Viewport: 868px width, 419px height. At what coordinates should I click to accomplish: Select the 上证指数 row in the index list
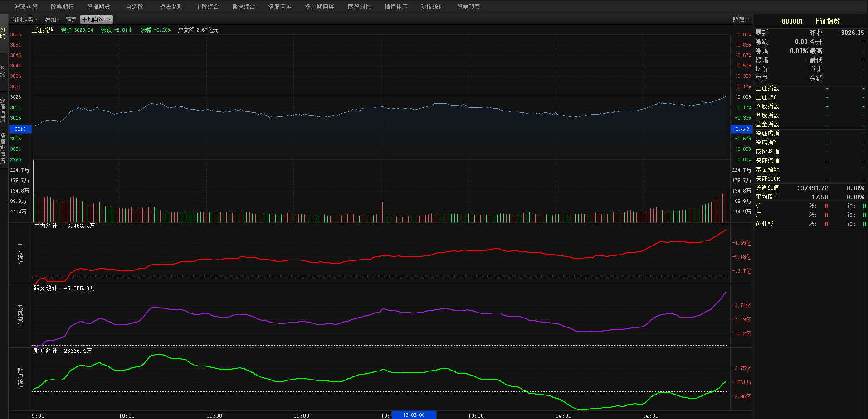point(810,88)
